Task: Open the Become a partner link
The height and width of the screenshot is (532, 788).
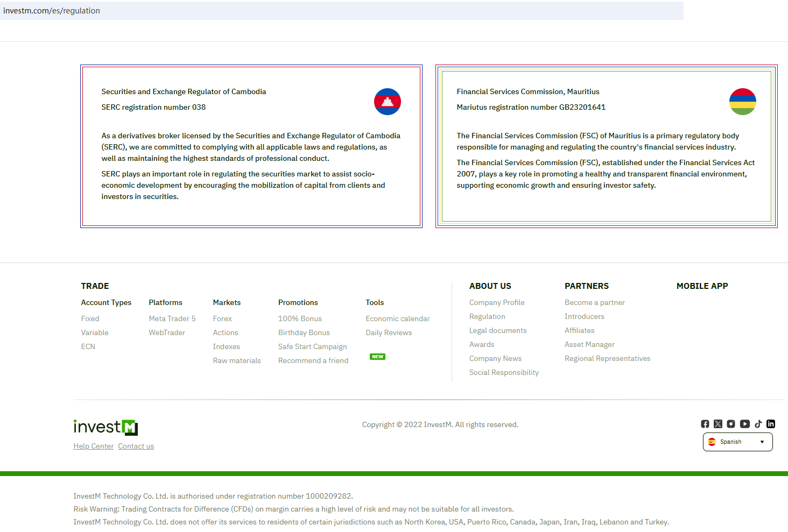Action: pos(595,302)
